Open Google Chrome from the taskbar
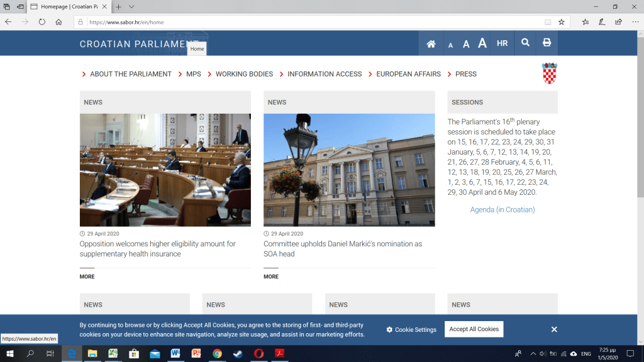This screenshot has width=644, height=362. tap(217, 354)
